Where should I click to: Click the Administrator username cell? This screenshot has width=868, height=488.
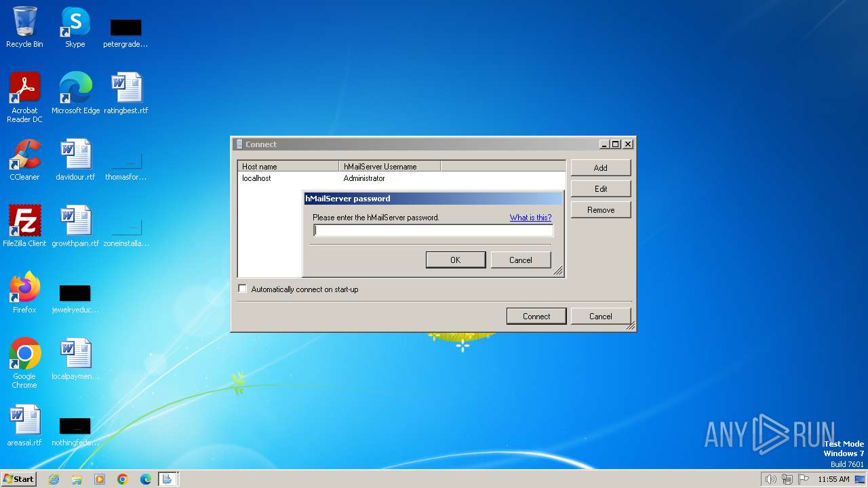coord(364,178)
